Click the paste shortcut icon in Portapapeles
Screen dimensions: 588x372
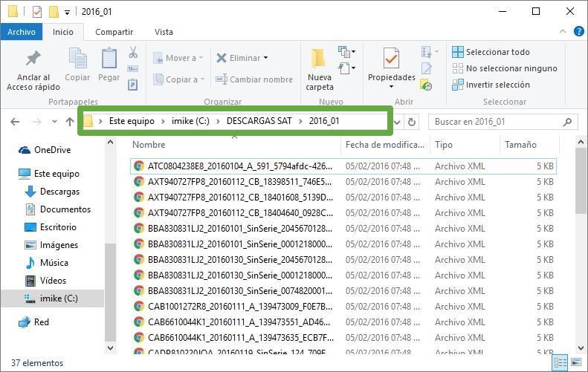[x=133, y=85]
